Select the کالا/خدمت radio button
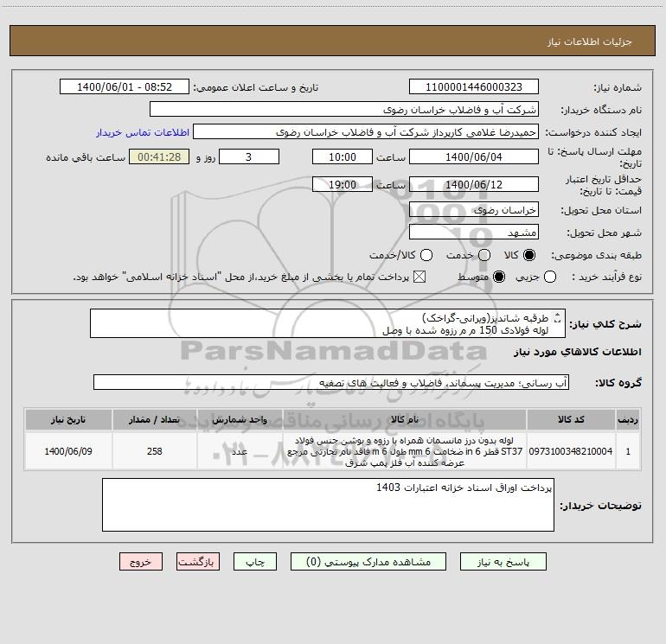This screenshot has width=666, height=644. (426, 255)
